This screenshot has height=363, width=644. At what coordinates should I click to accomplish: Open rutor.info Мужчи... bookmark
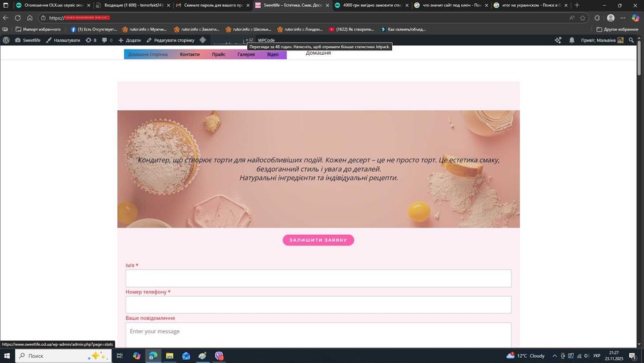point(144,29)
